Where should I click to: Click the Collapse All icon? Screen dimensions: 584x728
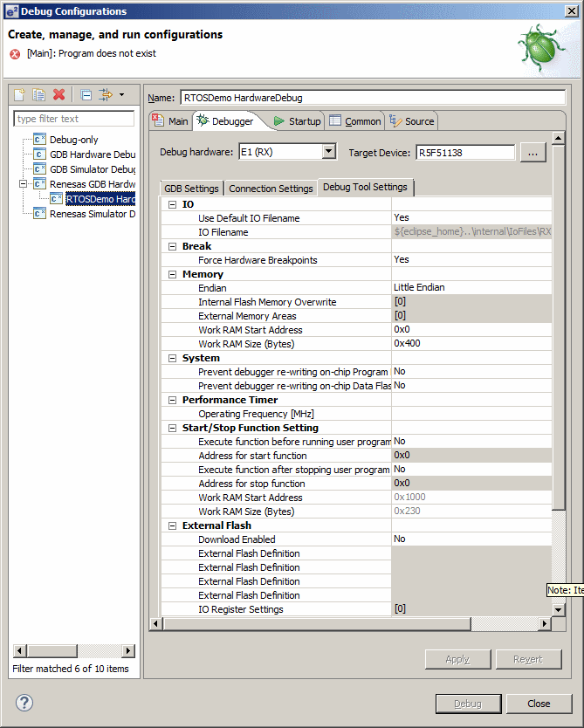tap(86, 94)
